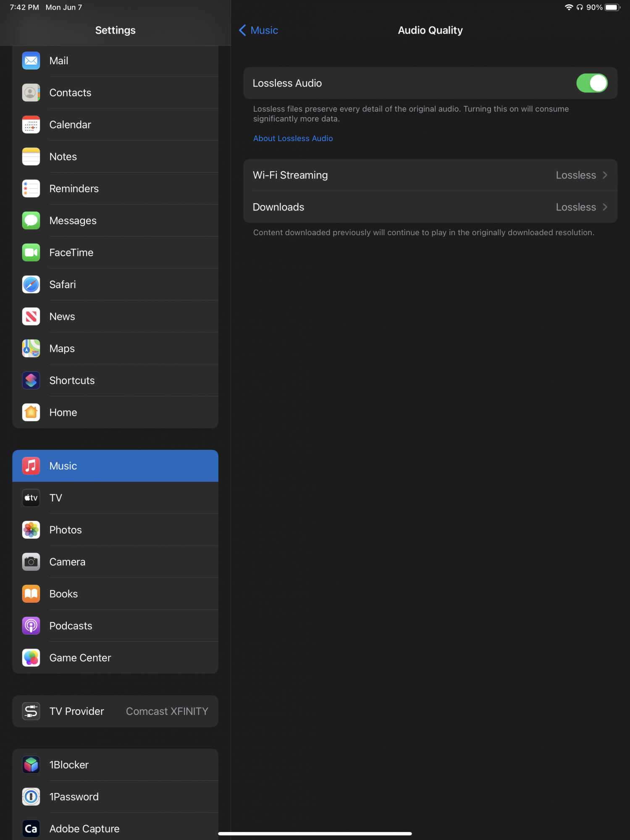
Task: Open Podcasts settings row
Action: pos(115,626)
